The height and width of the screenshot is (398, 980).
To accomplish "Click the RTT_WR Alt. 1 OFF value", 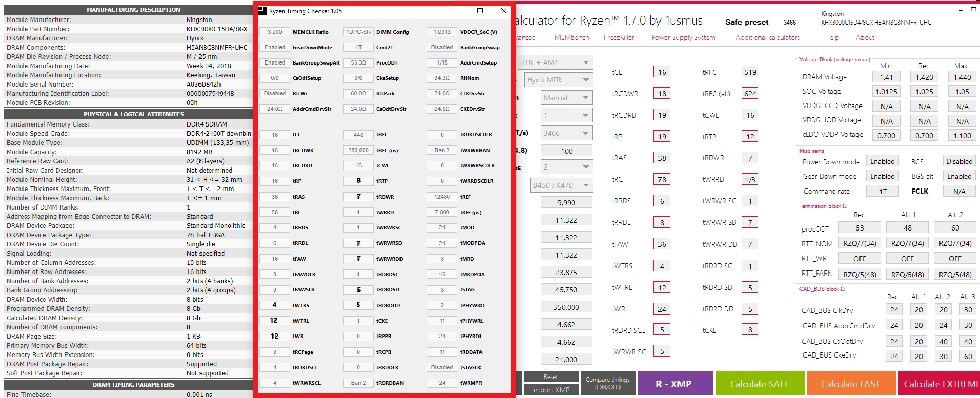I will pyautogui.click(x=908, y=259).
